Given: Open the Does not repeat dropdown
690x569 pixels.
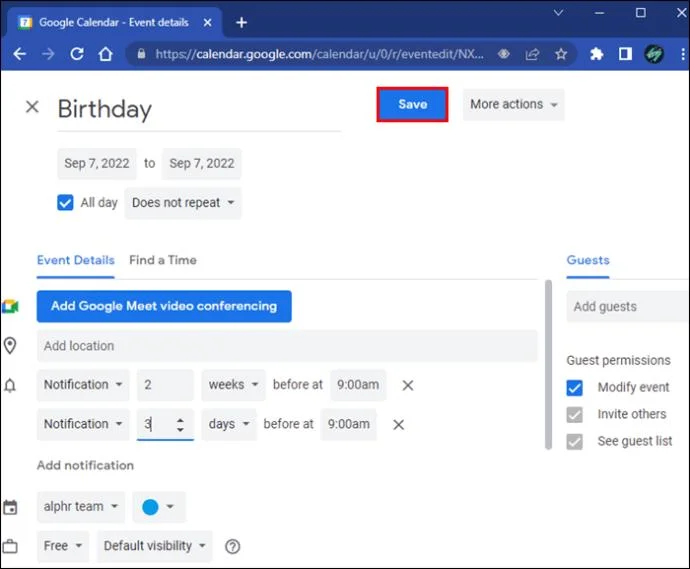Looking at the screenshot, I should [x=183, y=203].
